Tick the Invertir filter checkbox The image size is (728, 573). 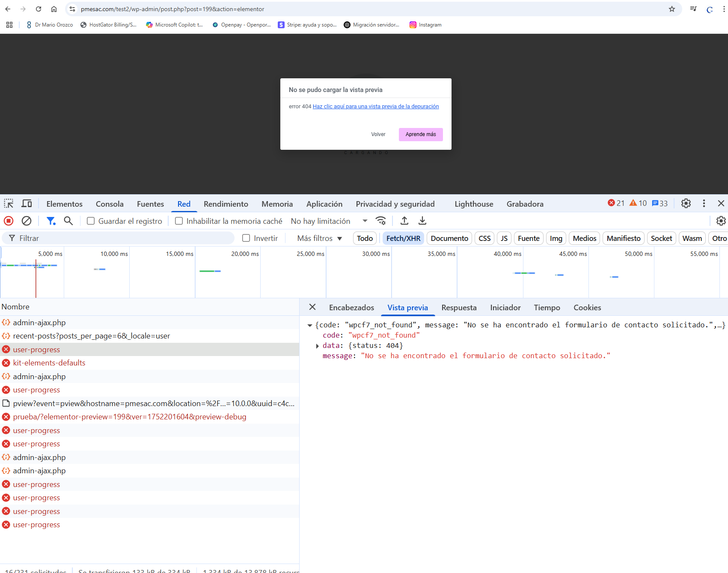(246, 238)
